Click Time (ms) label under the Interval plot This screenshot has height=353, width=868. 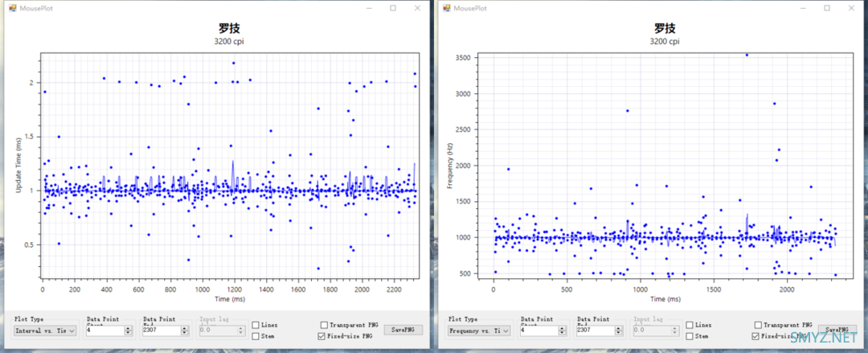pyautogui.click(x=229, y=299)
